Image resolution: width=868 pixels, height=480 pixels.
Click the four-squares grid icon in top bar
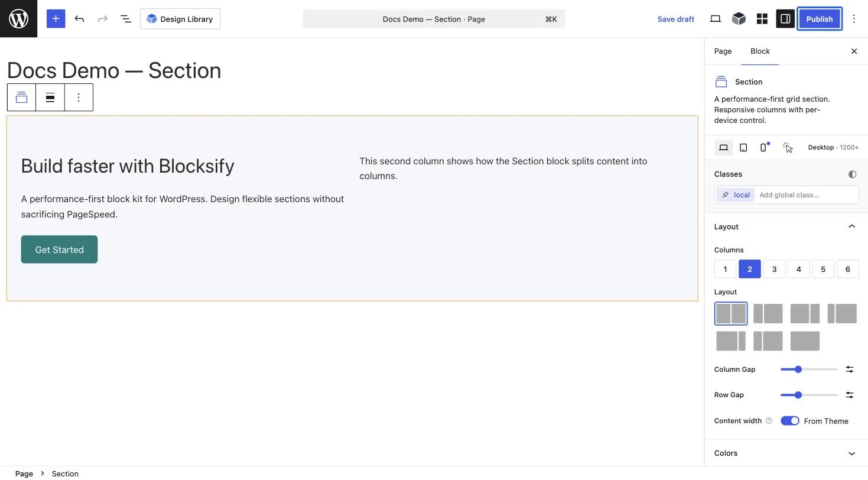[762, 19]
